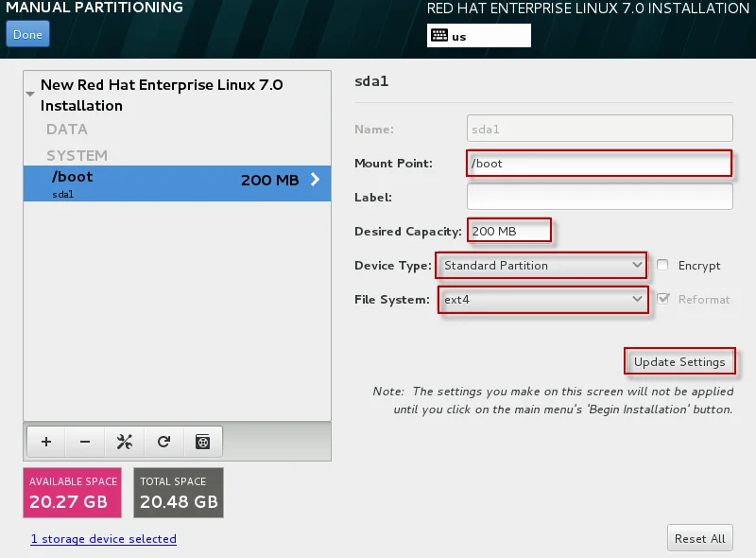The height and width of the screenshot is (558, 756).
Task: Click the Mount Point input field
Action: (599, 164)
